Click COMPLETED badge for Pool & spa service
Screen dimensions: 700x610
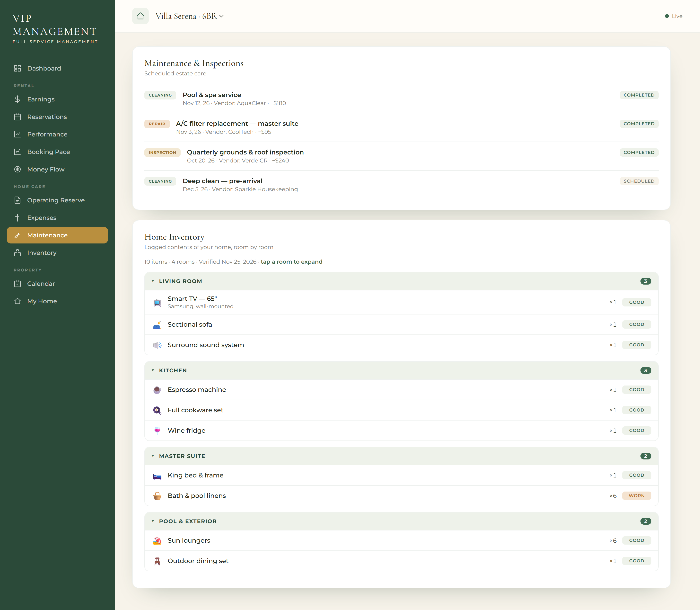[x=639, y=95]
